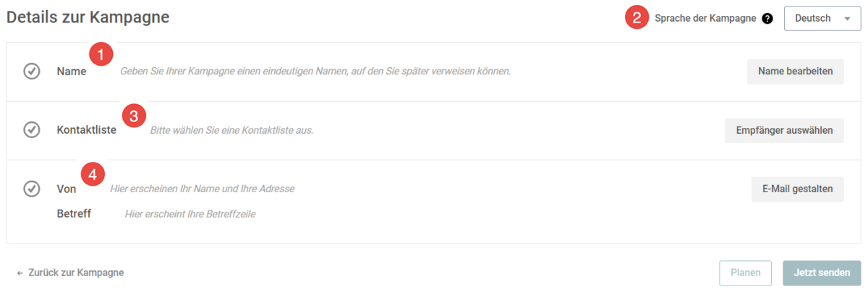Click the help icon beside Sprache der Kampagne
Image resolution: width=868 pixels, height=292 pixels.
coord(767,19)
